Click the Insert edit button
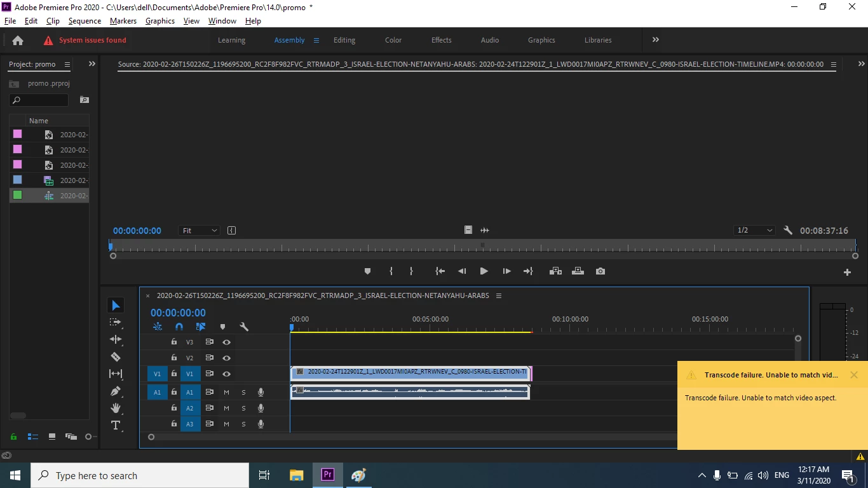868x488 pixels. [555, 271]
